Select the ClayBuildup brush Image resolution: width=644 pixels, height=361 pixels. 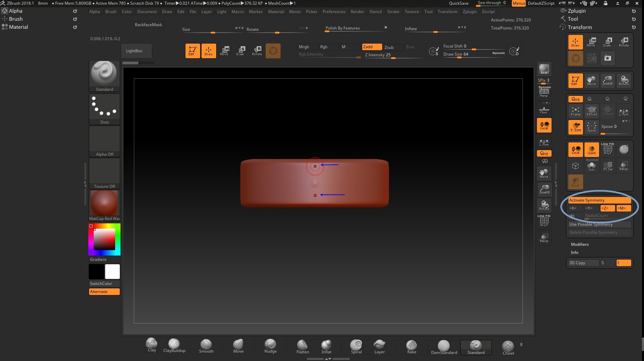pyautogui.click(x=174, y=345)
